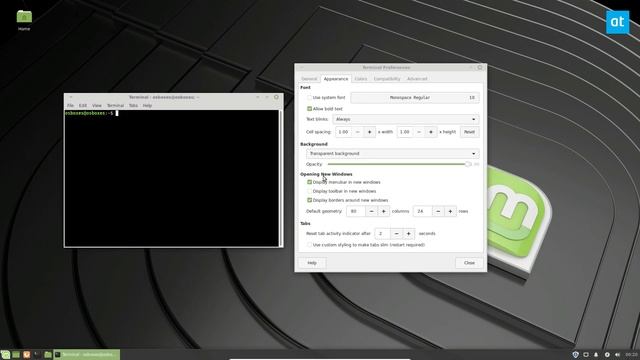Toggle Allow bold text checkbox
This screenshot has width=640, height=360.
coord(309,109)
